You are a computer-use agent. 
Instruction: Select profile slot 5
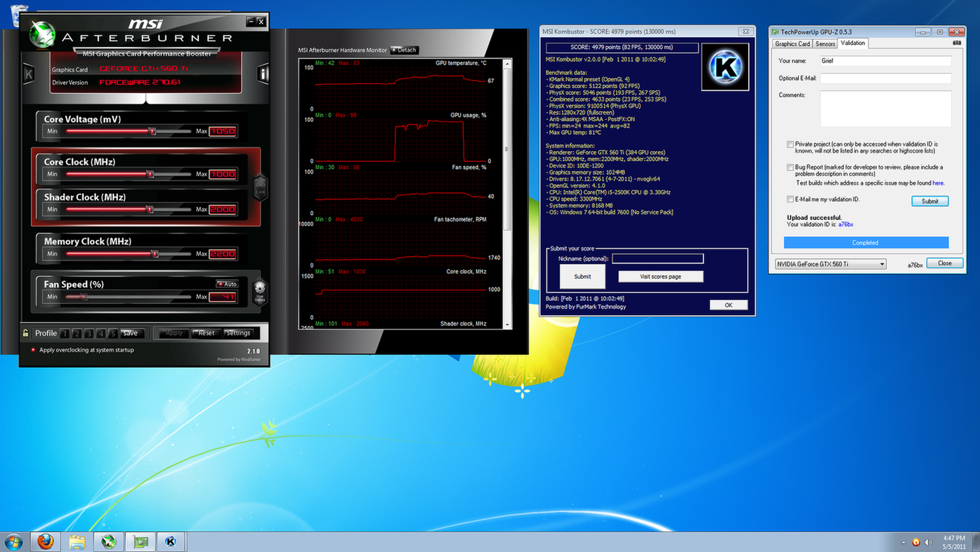pyautogui.click(x=113, y=334)
